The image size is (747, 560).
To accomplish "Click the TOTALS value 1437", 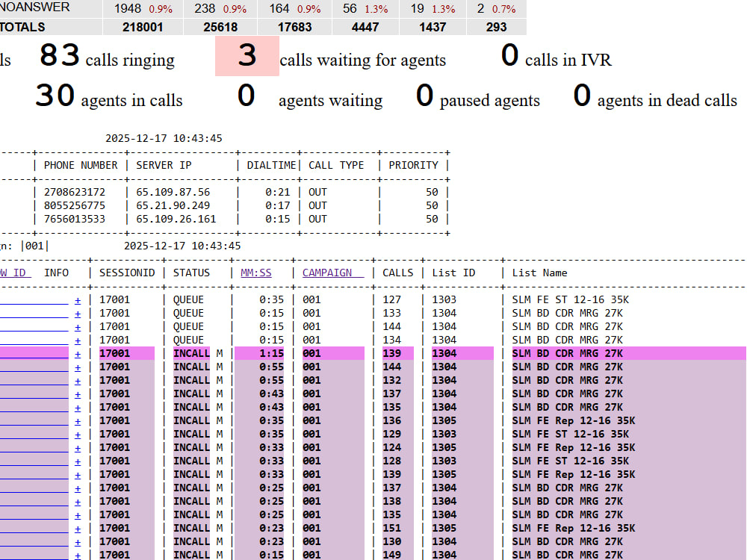I will (x=433, y=27).
